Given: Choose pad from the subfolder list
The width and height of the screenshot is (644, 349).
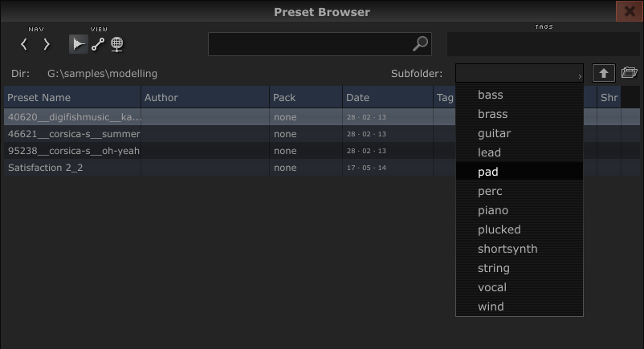Looking at the screenshot, I should click(x=520, y=172).
